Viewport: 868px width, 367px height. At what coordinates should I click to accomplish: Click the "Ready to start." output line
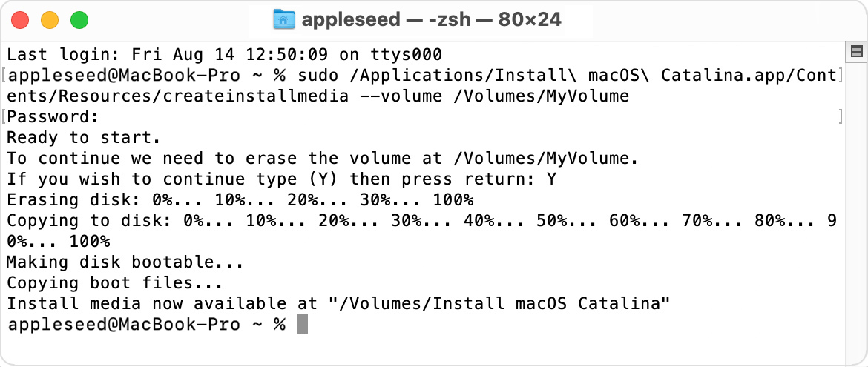(83, 138)
